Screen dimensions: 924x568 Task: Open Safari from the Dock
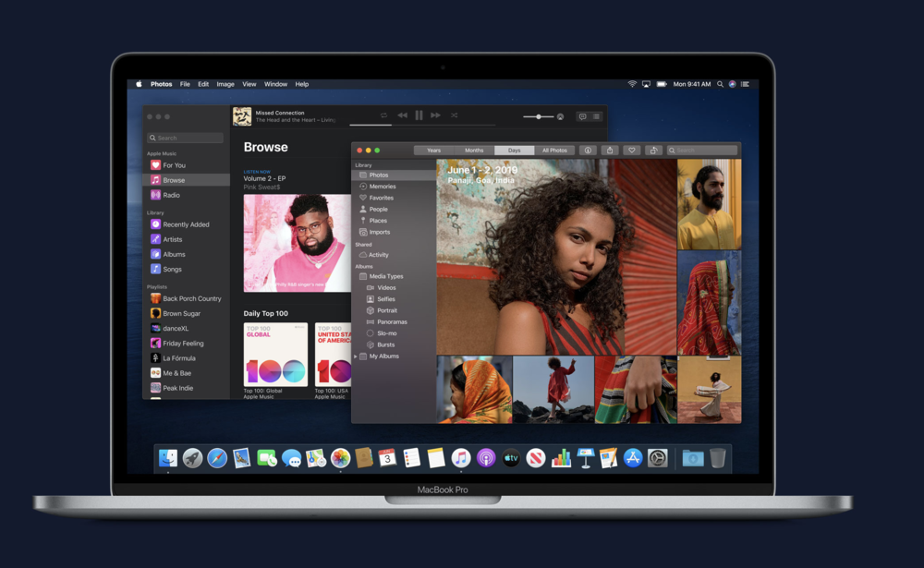tap(217, 458)
